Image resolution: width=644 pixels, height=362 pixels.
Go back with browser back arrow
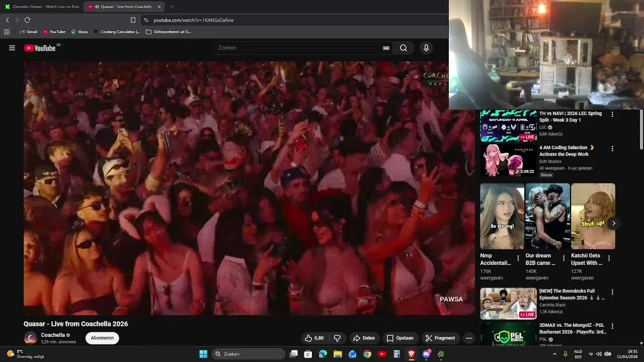(x=7, y=20)
